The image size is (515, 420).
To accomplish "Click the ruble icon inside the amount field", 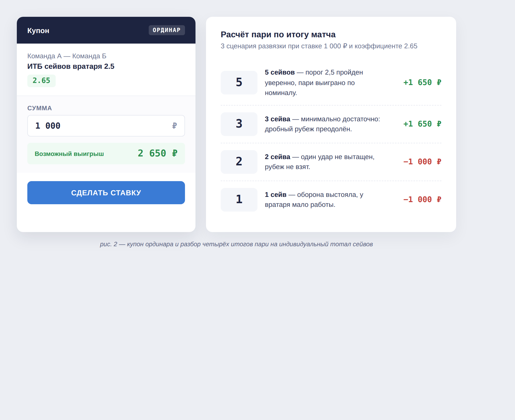I will coord(174,126).
